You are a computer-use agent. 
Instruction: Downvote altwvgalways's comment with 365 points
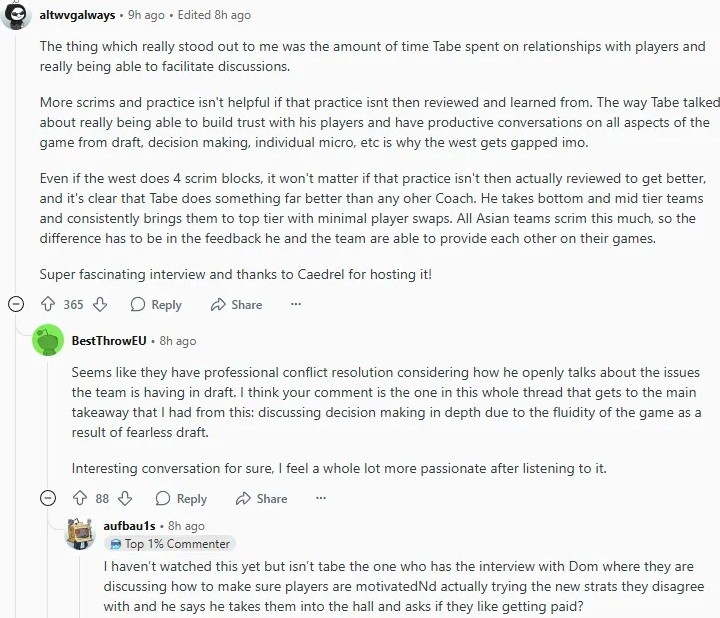[99, 305]
